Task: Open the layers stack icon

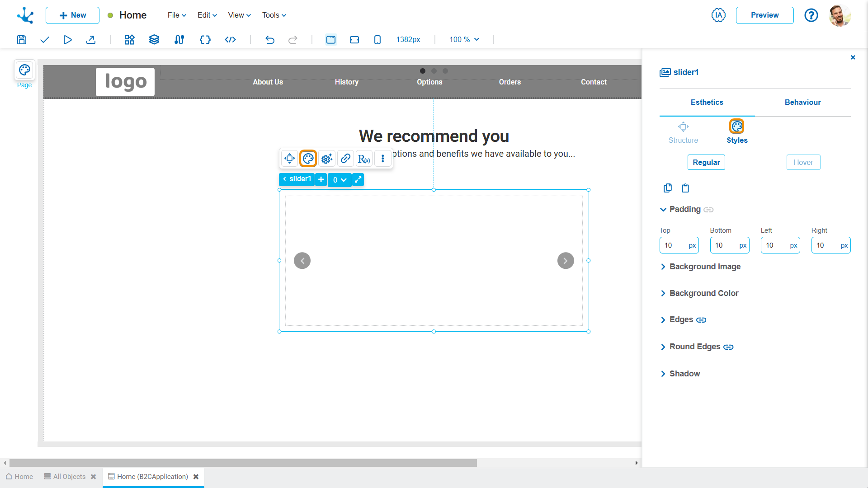Action: (154, 40)
